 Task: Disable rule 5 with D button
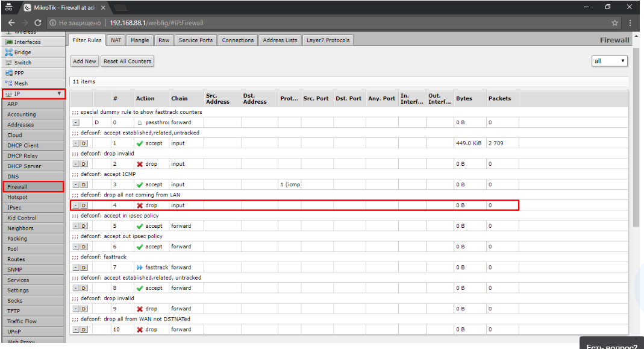click(x=84, y=226)
